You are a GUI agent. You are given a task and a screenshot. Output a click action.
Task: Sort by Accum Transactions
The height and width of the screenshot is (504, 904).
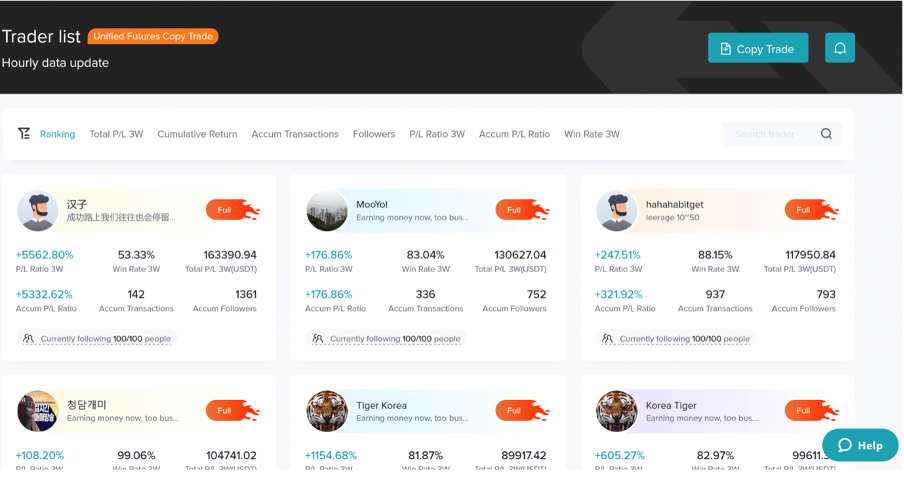click(295, 134)
